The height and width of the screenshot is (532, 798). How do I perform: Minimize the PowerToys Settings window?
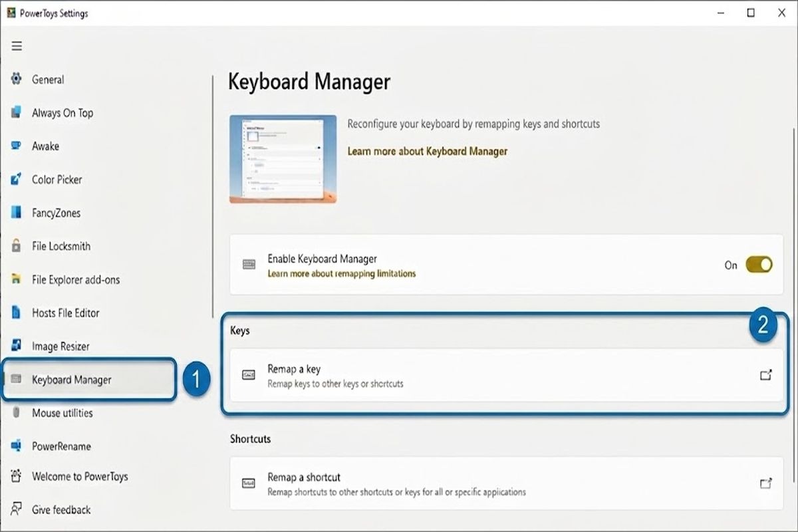tap(720, 13)
